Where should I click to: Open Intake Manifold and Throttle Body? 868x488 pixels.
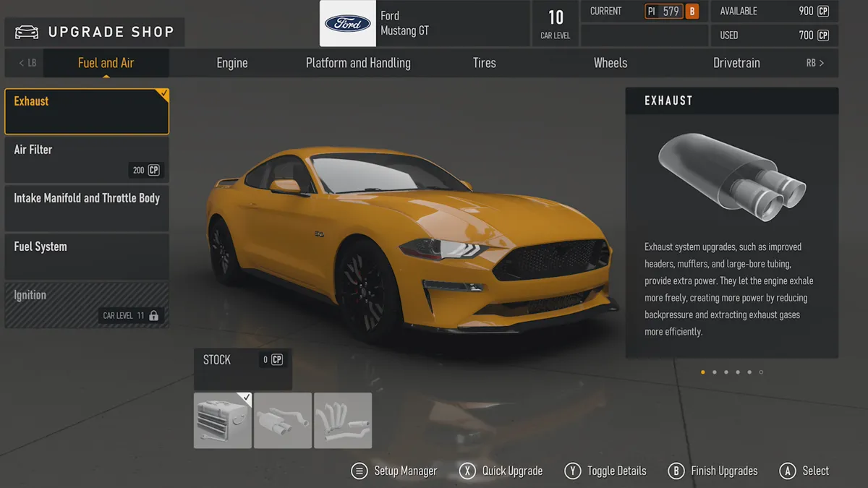pyautogui.click(x=87, y=208)
